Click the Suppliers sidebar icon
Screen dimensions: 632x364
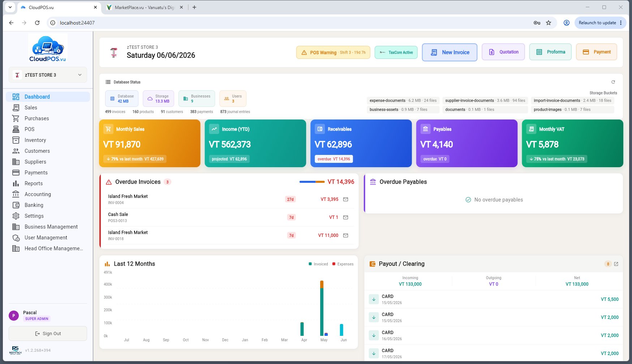16,162
